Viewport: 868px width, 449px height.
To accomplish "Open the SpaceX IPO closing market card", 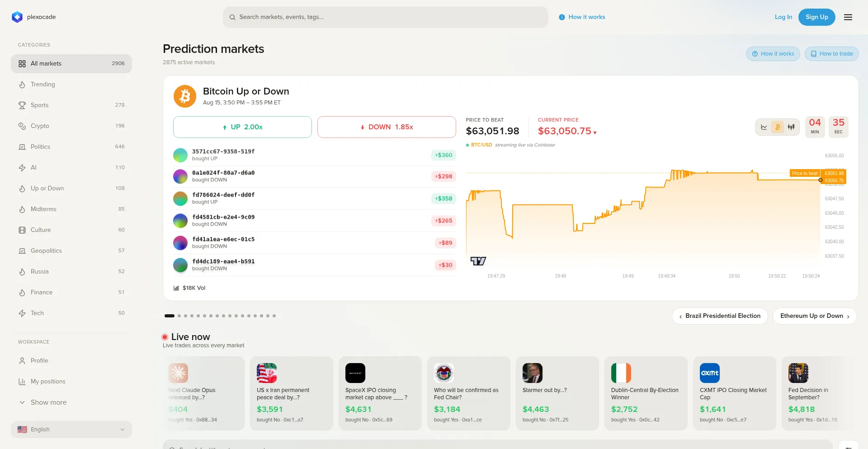I will pyautogui.click(x=380, y=393).
